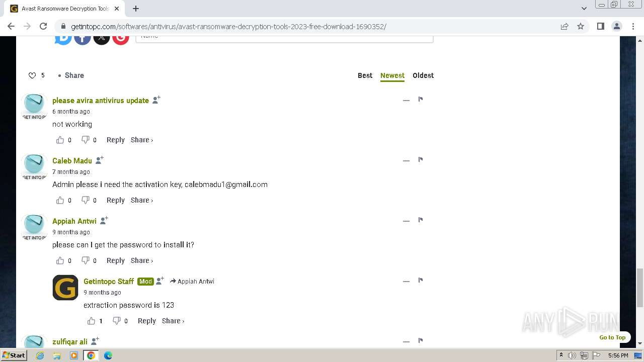Sort comments by Oldest

(x=423, y=75)
